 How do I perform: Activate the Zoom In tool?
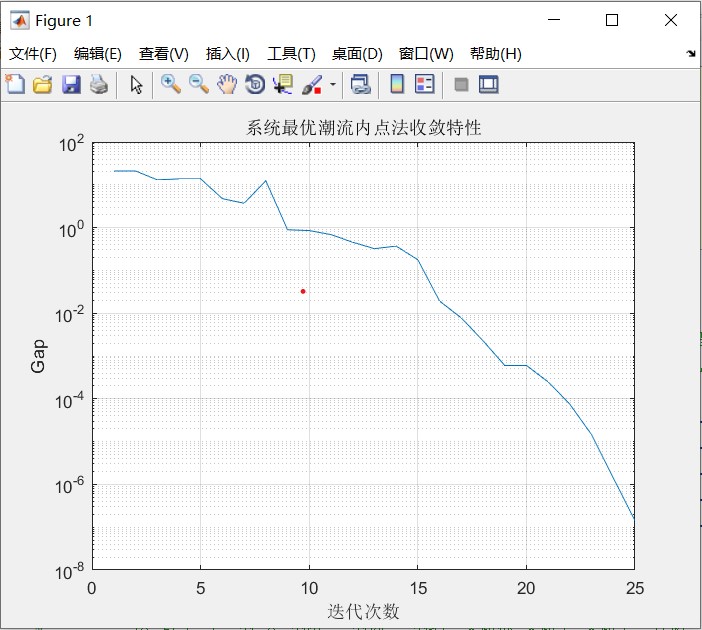[x=171, y=84]
